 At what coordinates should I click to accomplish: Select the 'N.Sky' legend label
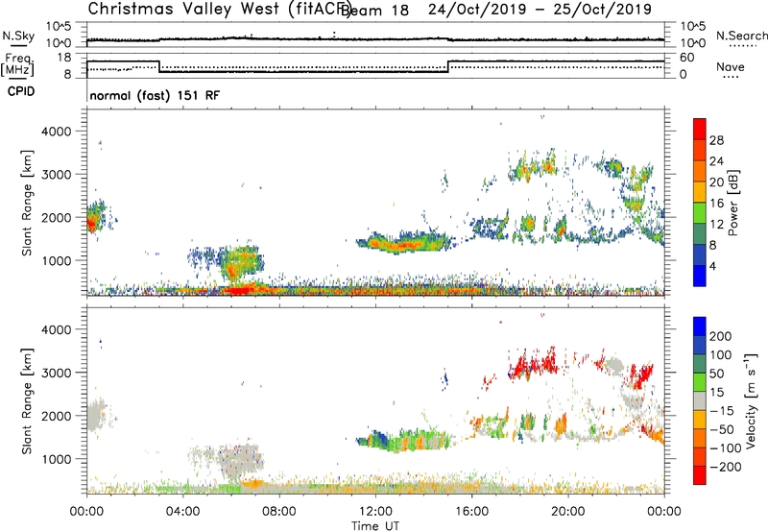pyautogui.click(x=18, y=36)
